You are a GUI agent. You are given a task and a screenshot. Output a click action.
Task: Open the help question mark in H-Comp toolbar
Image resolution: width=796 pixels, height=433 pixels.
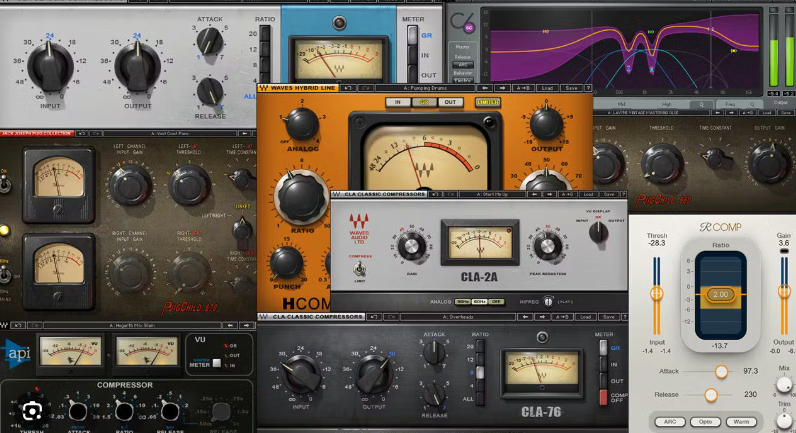tap(588, 88)
